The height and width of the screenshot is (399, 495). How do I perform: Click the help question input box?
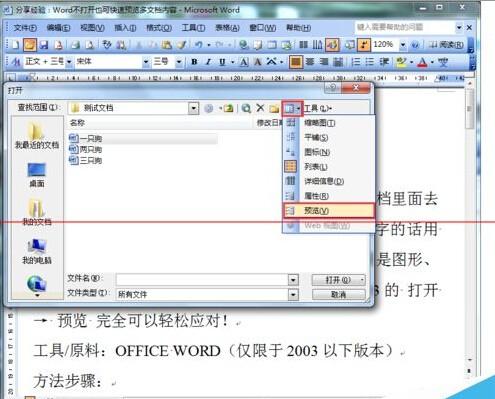click(x=405, y=27)
